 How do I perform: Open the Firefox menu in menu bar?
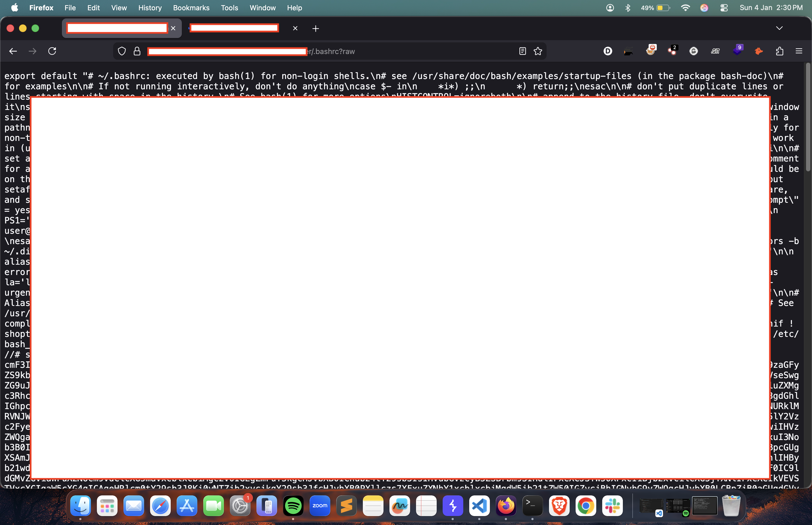point(41,8)
